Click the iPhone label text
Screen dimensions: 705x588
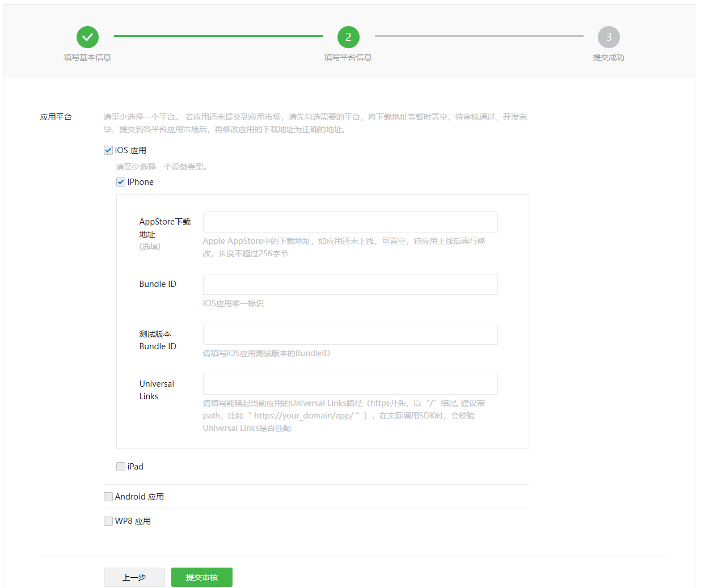tap(141, 182)
